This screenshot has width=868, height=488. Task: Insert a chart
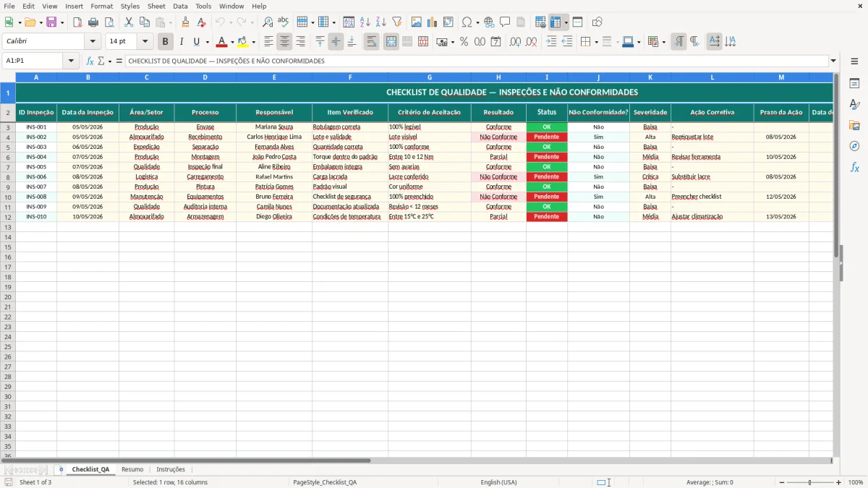(x=433, y=22)
